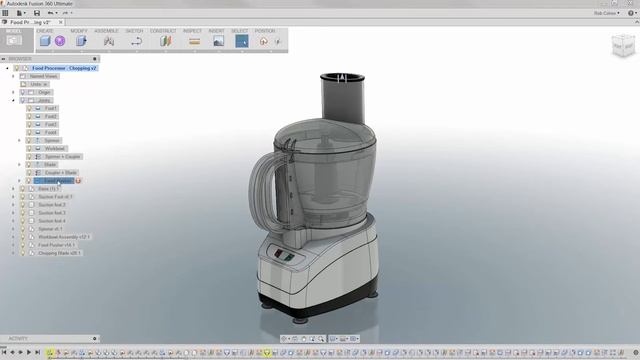Select the Create Box tool icon

pyautogui.click(x=45, y=41)
